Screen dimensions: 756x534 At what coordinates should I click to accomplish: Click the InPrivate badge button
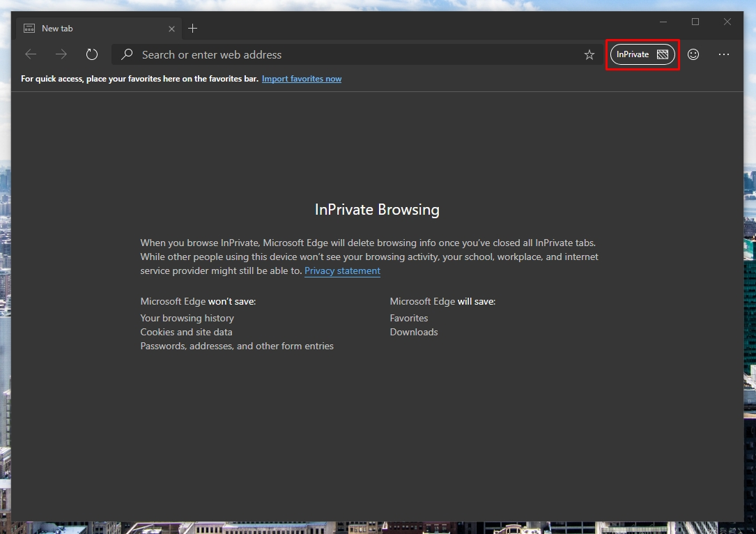click(633, 54)
